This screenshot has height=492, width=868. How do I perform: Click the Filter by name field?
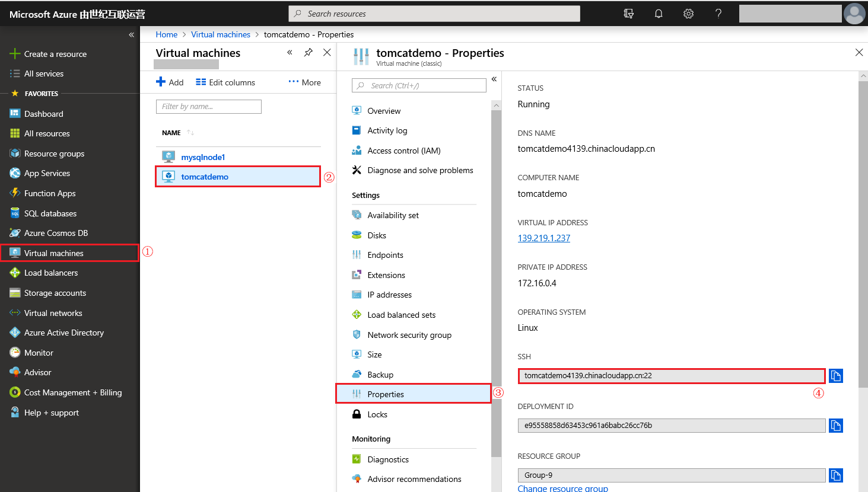pos(208,107)
